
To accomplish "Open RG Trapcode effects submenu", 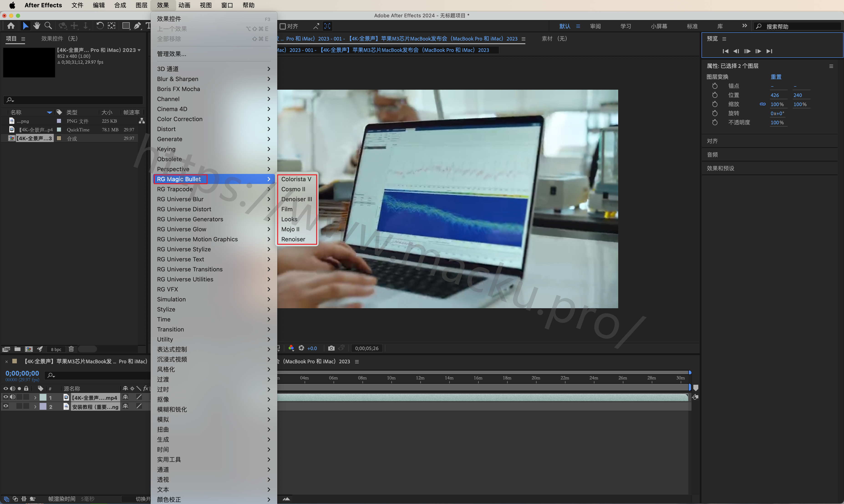I will [x=214, y=189].
